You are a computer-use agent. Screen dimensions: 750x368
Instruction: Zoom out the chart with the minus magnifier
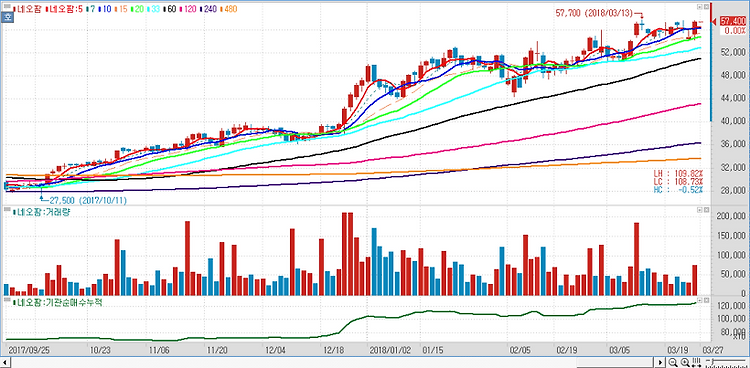pyautogui.click(x=673, y=363)
